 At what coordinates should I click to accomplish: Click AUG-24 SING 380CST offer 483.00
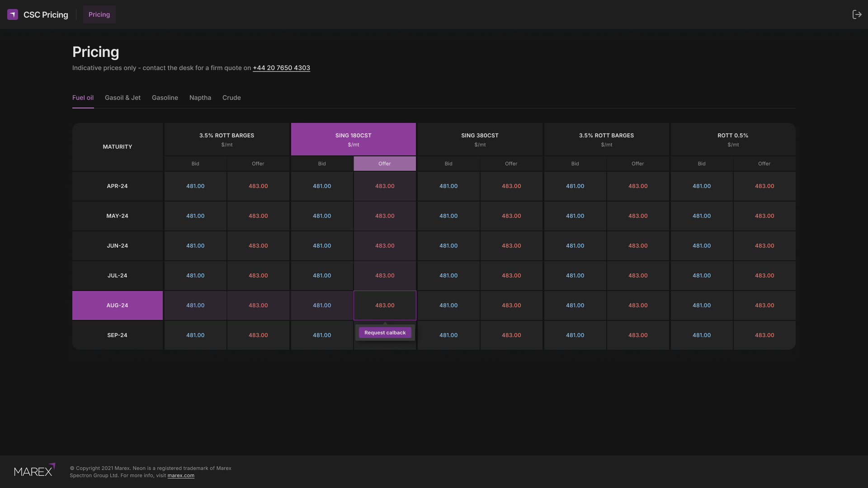[511, 305]
